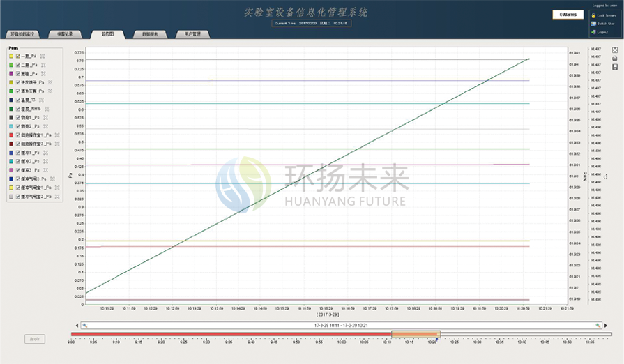Open settings icon next to the 二更_Pa pen
624x364 pixels.
[43, 65]
